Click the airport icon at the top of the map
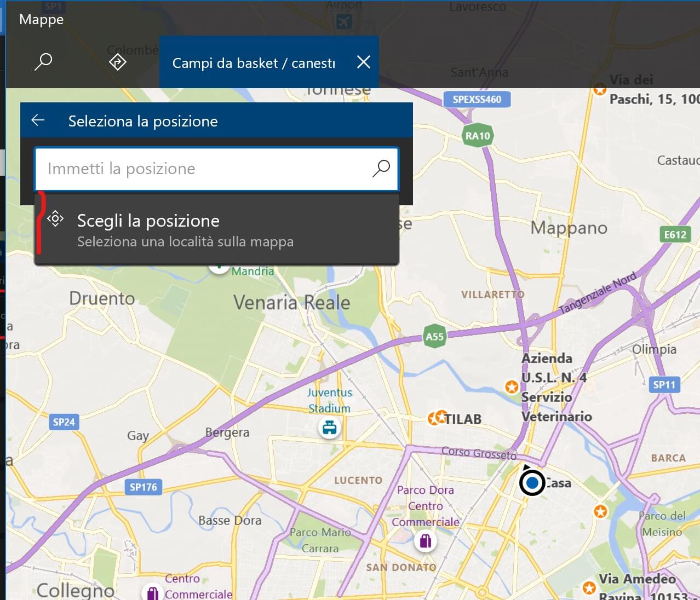Viewport: 700px width, 600px height. [x=344, y=21]
